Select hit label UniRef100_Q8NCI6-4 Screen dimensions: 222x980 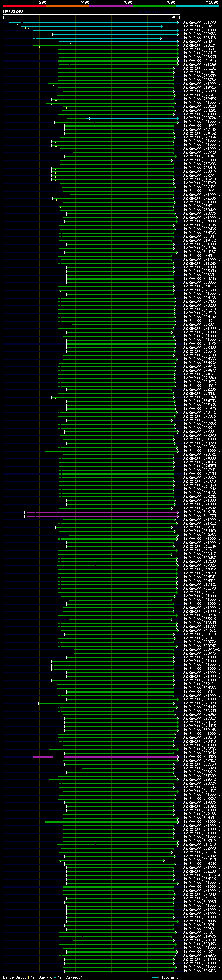point(201,875)
